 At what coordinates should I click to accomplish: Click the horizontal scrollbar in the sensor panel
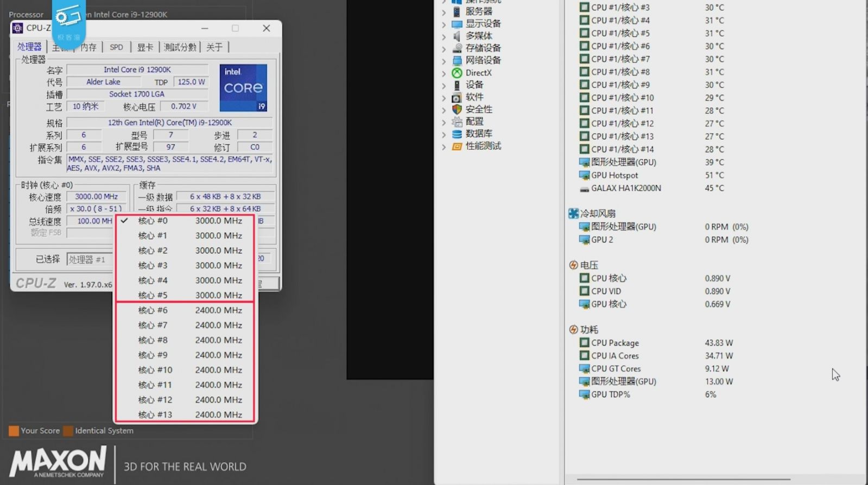click(683, 479)
